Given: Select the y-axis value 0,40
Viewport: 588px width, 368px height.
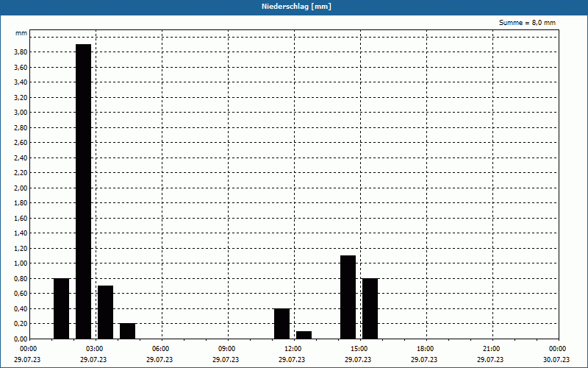Looking at the screenshot, I should (21, 308).
